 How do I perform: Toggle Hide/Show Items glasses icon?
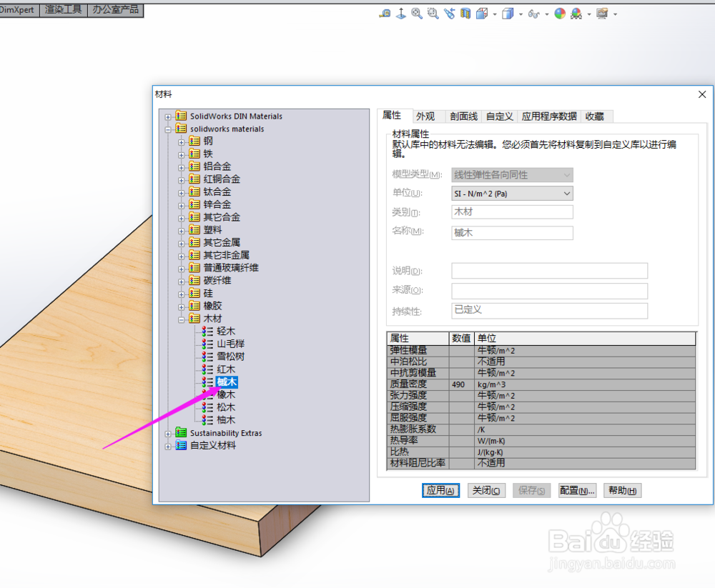(x=534, y=13)
